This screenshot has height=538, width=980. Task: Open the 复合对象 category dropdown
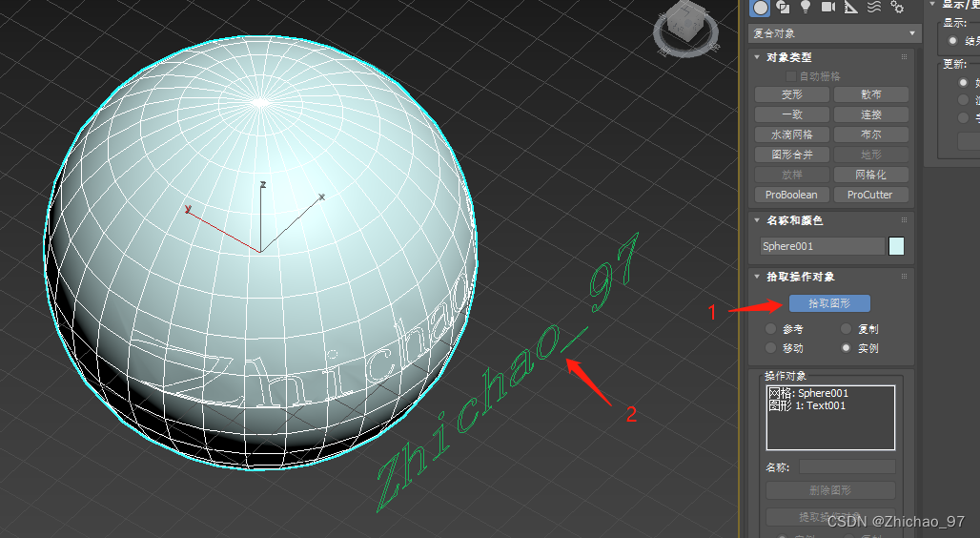tap(834, 33)
